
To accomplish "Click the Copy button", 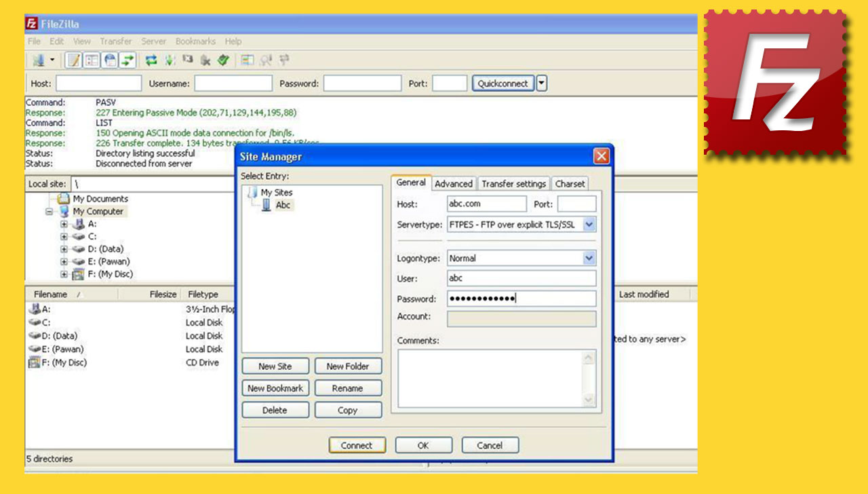I will point(348,410).
